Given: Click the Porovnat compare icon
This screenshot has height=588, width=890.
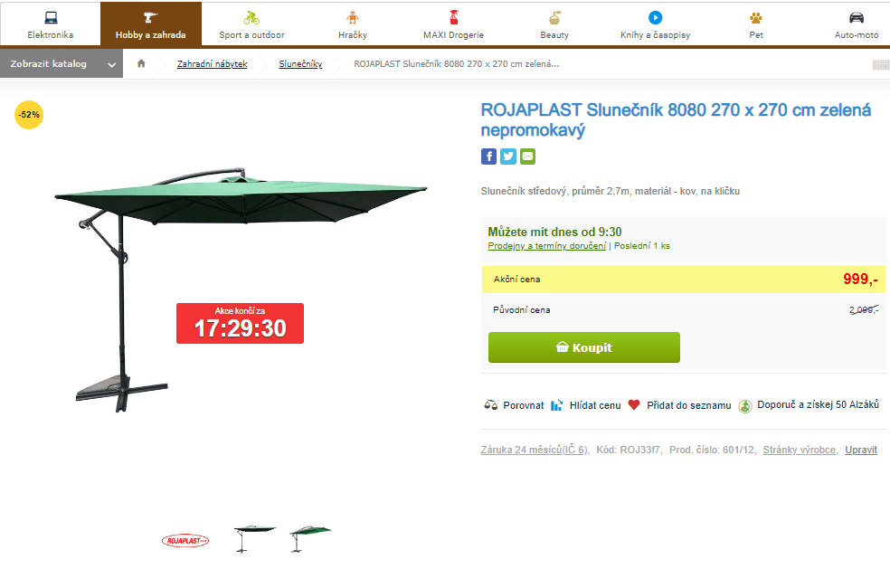Looking at the screenshot, I should coord(491,405).
